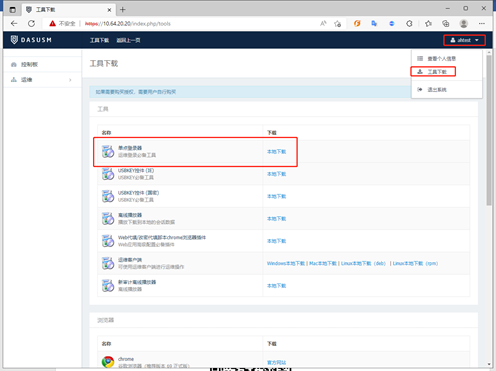Click the browser back arrow icon

[x=14, y=23]
